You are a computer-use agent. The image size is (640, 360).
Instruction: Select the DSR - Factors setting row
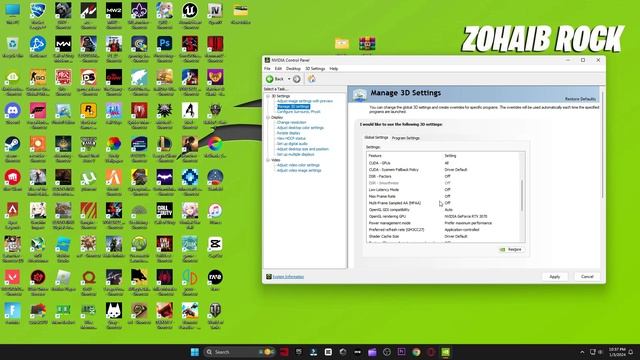[443, 176]
